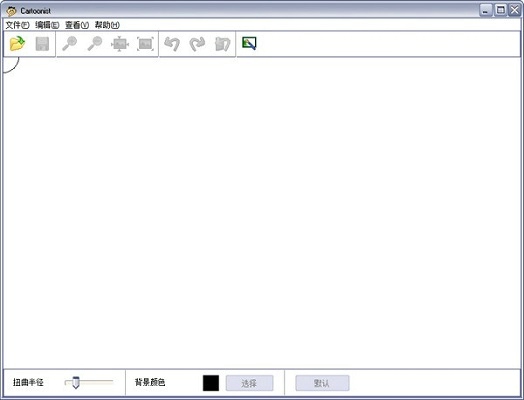This screenshot has width=524, height=400.
Task: Open an image with the folder icon
Action: 17,44
